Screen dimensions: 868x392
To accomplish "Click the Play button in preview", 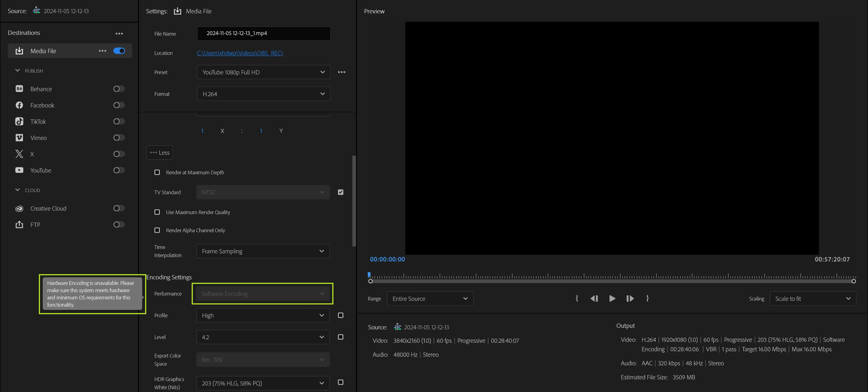I will pyautogui.click(x=612, y=299).
